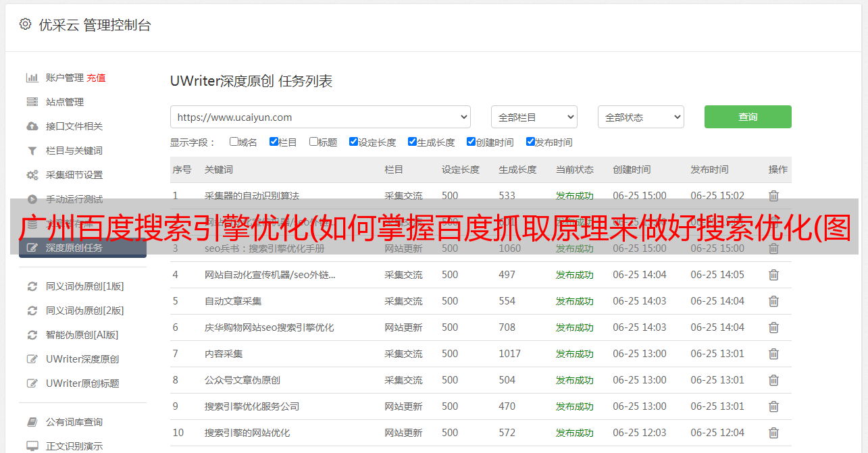Click the server icon next to 站点管理
The width and height of the screenshot is (868, 453).
pos(32,102)
